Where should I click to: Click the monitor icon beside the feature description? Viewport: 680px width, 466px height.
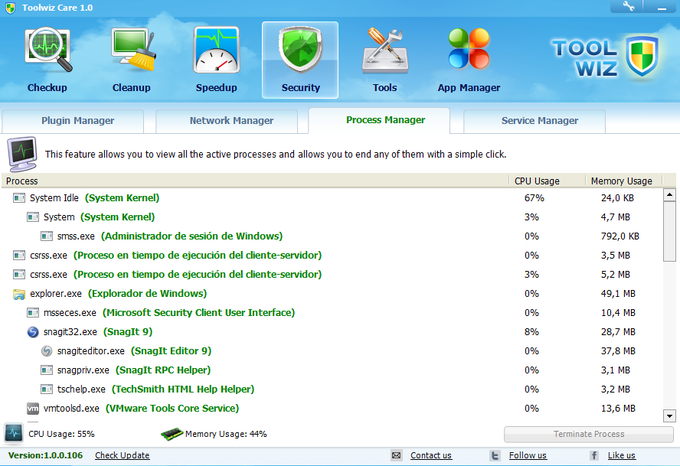tap(22, 154)
